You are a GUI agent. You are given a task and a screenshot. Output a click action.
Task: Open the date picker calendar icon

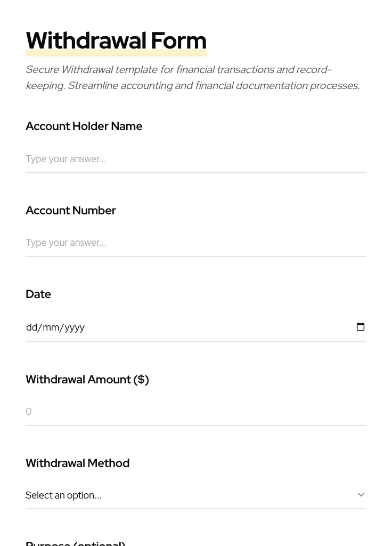[361, 326]
